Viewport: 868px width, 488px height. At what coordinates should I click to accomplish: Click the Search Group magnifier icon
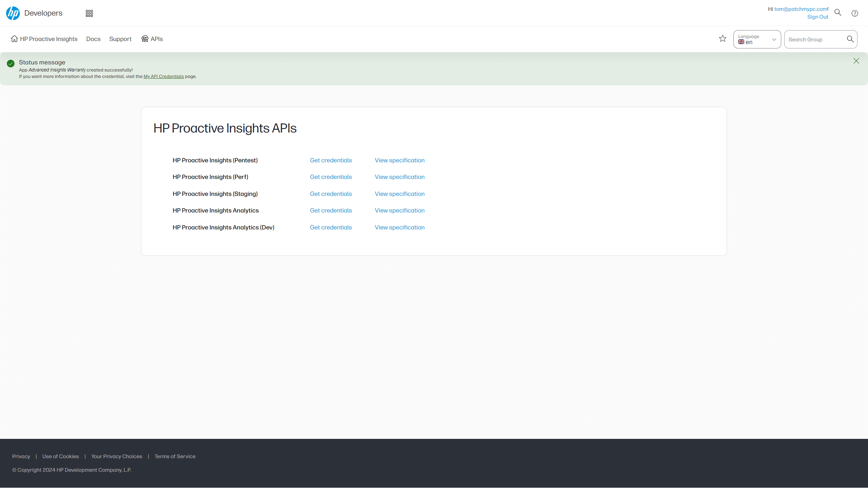point(850,39)
